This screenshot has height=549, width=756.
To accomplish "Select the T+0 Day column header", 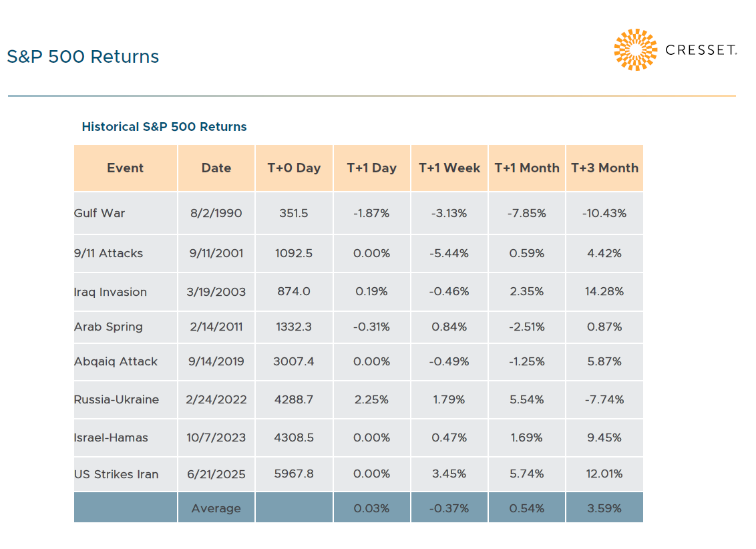I will tap(294, 168).
